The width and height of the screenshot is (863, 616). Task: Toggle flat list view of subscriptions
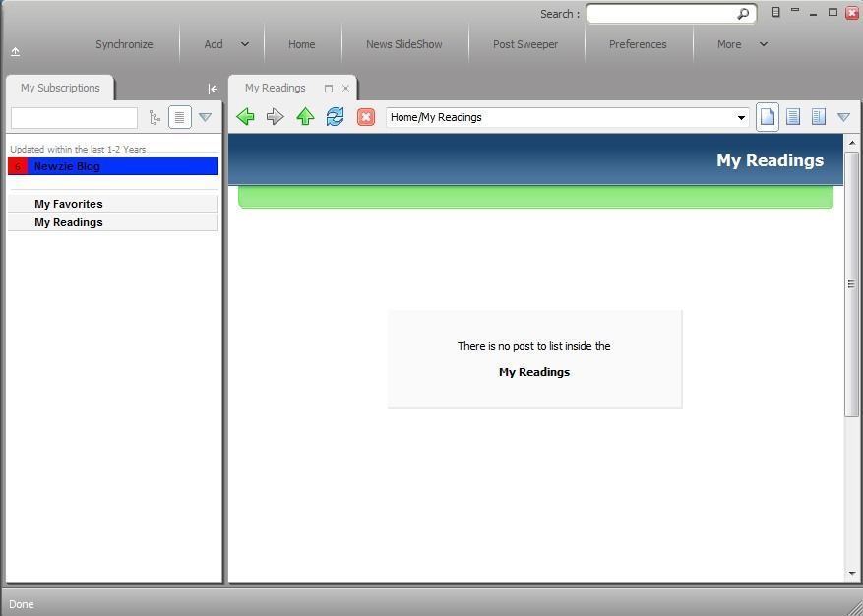179,117
